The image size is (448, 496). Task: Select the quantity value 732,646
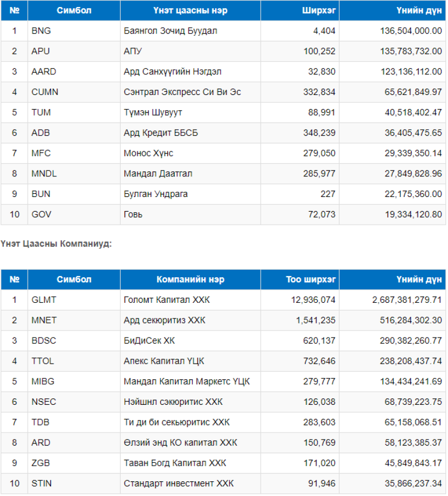point(319,361)
